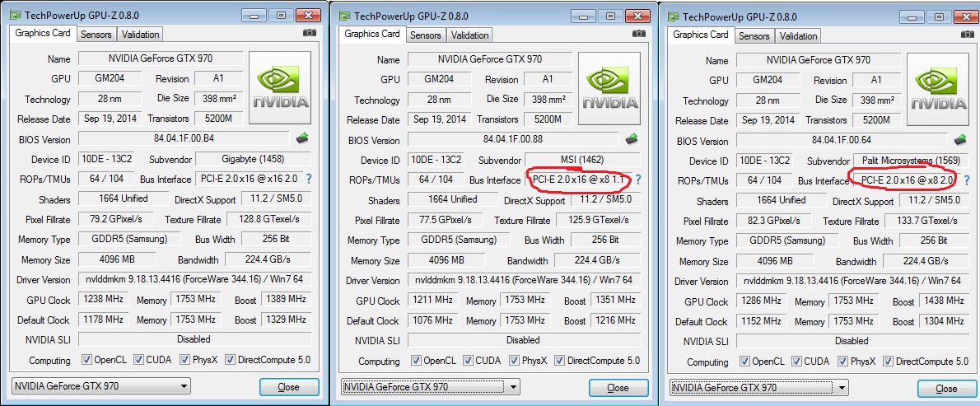Click bus interface question mark in Palit window
The width and height of the screenshot is (980, 406).
point(967,180)
